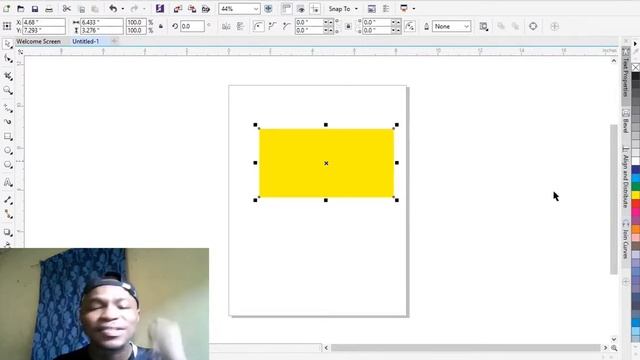Click the Options icon next to Snap To
The width and height of the screenshot is (640, 360).
click(x=371, y=9)
